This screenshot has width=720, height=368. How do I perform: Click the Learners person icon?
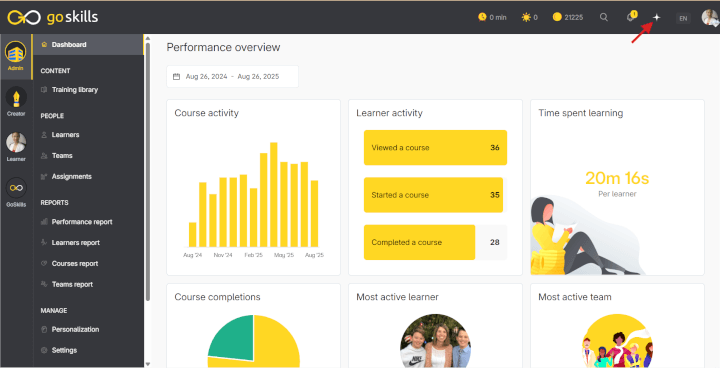[x=44, y=135]
